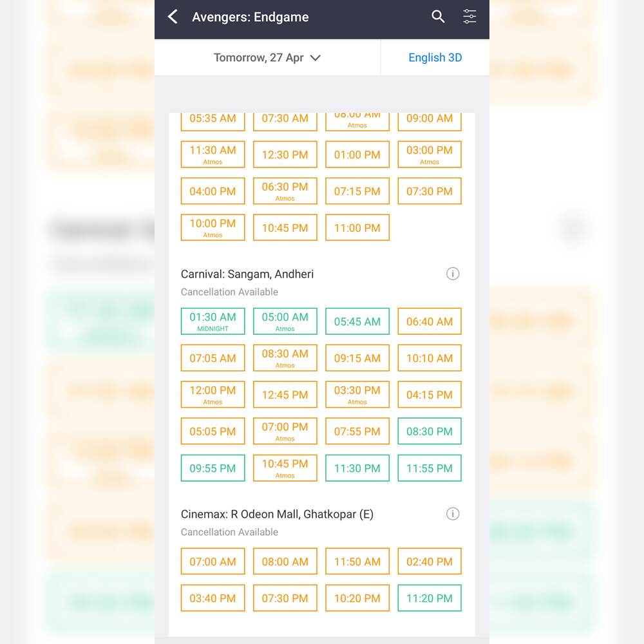
Task: Pick the 12:30 PM showtime
Action: coord(285,155)
